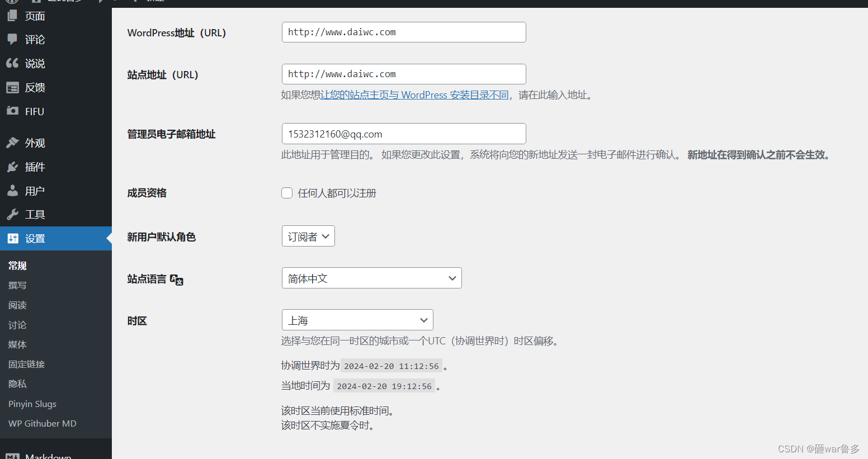
Task: Toggle the 任何人都可以注册 checkbox
Action: click(x=287, y=193)
